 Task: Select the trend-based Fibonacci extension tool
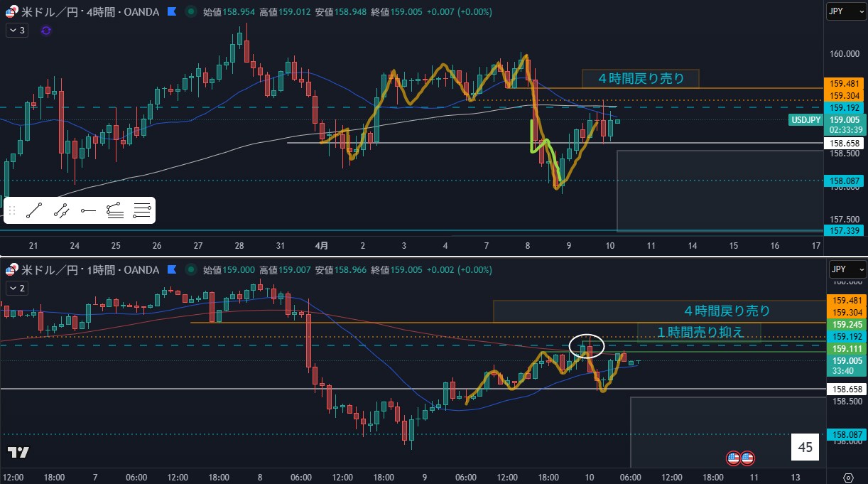(115, 210)
